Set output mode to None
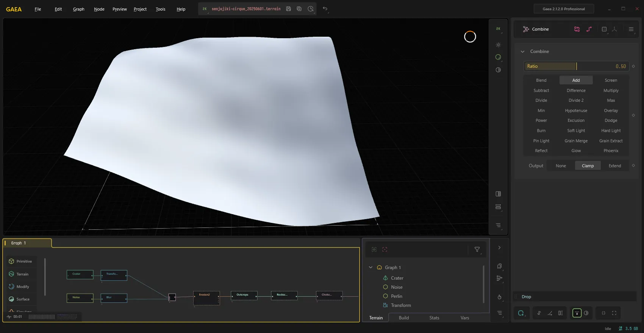644x333 pixels. click(561, 166)
